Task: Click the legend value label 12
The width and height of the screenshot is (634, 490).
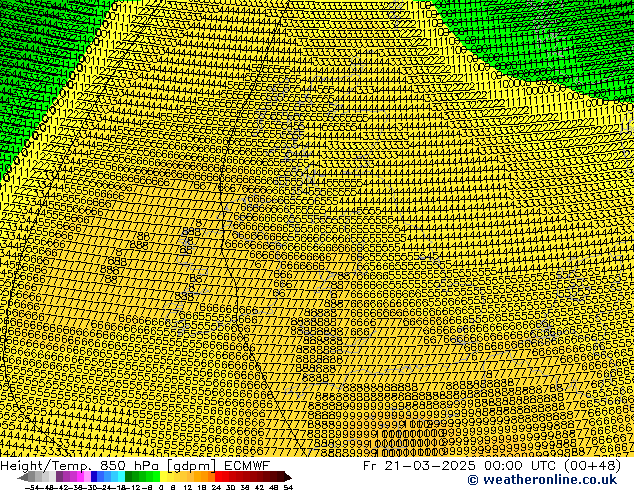Action: [x=188, y=487]
